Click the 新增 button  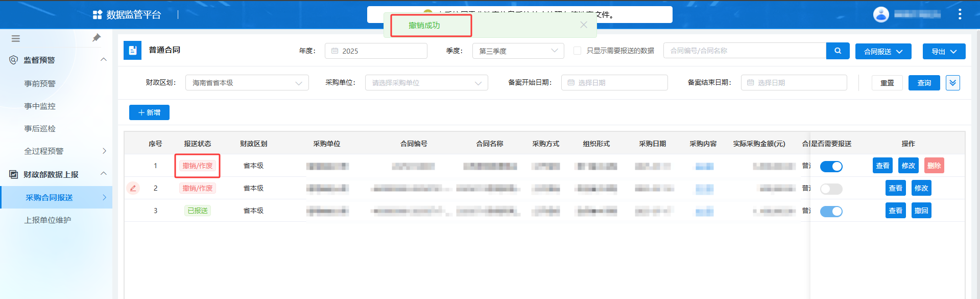[149, 112]
